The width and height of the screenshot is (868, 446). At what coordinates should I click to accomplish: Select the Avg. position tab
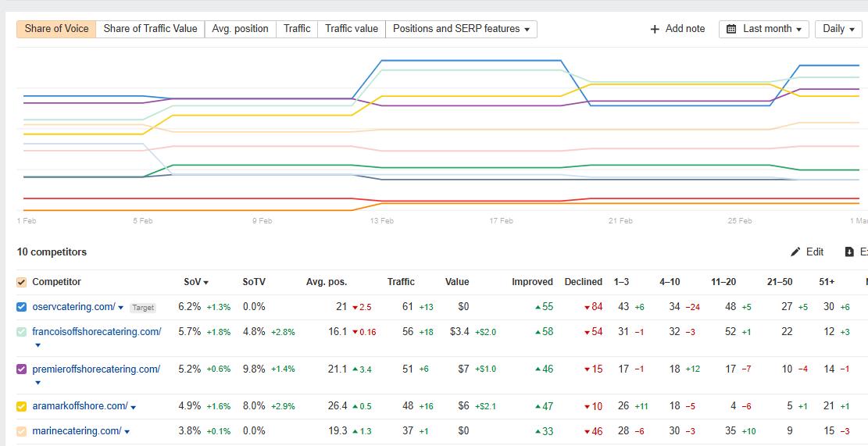[x=240, y=29]
